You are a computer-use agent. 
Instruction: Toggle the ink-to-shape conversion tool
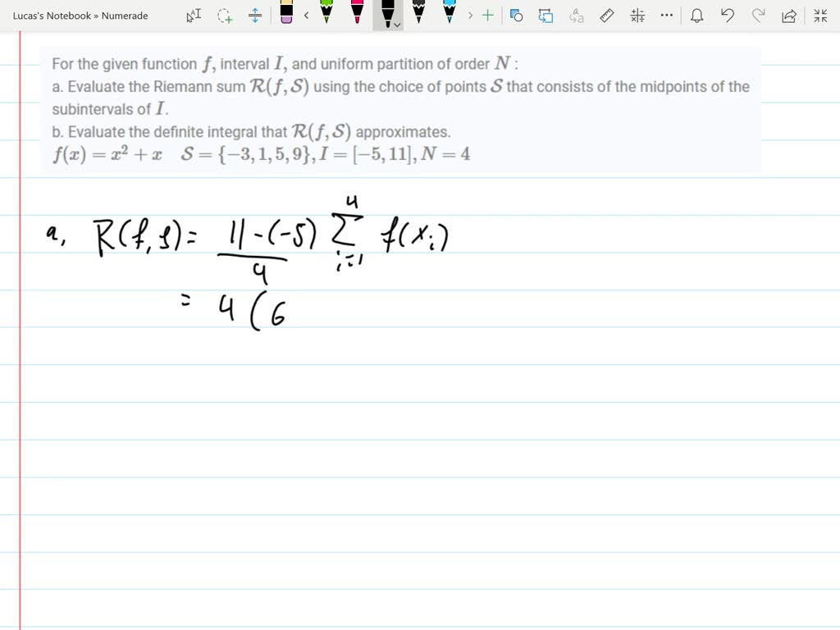pos(544,15)
